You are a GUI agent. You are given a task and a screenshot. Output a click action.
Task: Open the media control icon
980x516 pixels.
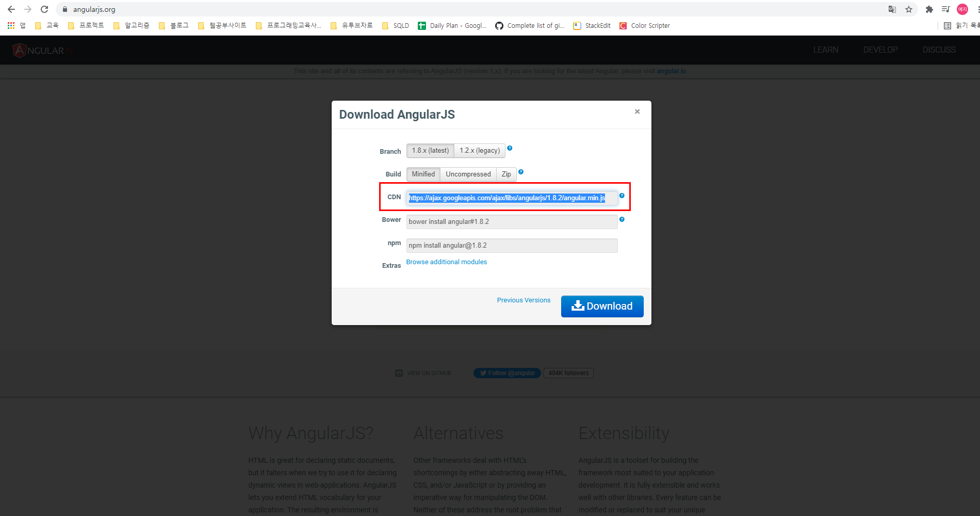[x=945, y=9]
